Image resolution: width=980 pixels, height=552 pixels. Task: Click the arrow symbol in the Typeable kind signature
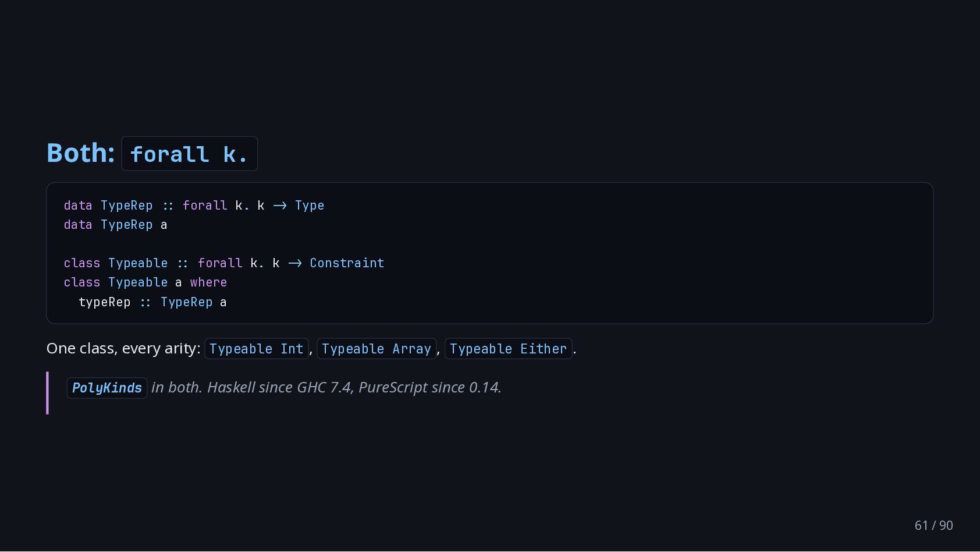(295, 263)
